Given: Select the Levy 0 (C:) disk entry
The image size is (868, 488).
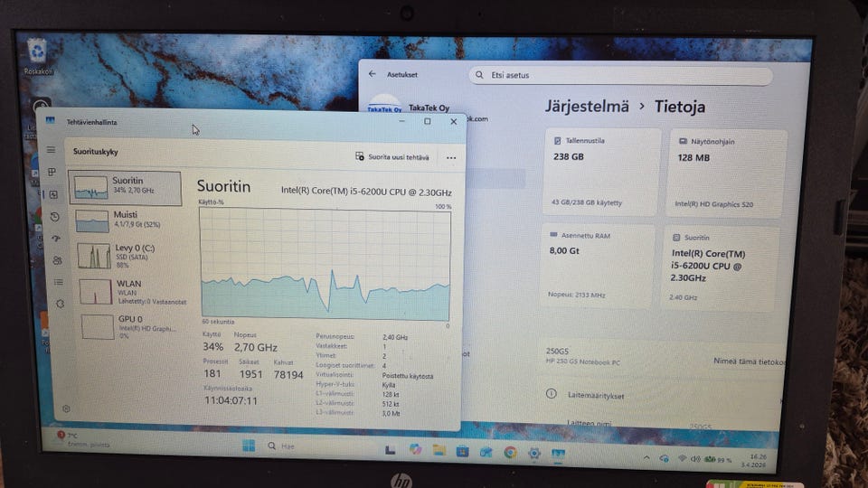Looking at the screenshot, I should (127, 256).
